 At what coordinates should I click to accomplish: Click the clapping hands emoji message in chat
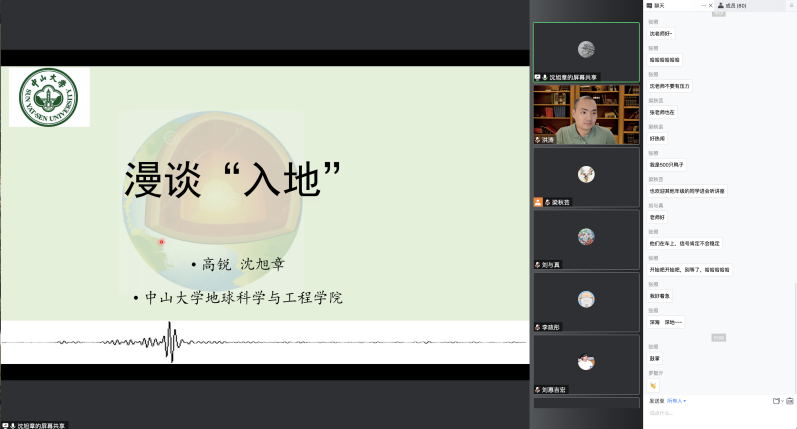653,385
